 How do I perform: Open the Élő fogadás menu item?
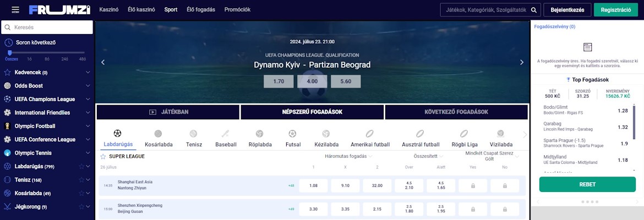click(201, 9)
